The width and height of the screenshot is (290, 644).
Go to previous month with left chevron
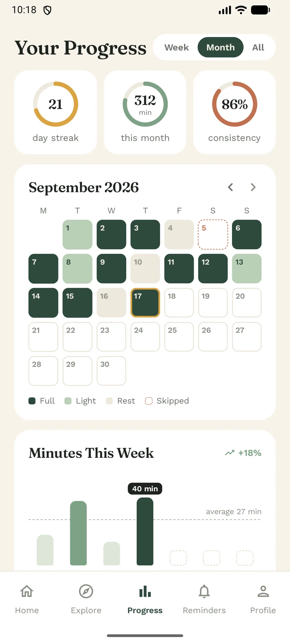(230, 187)
